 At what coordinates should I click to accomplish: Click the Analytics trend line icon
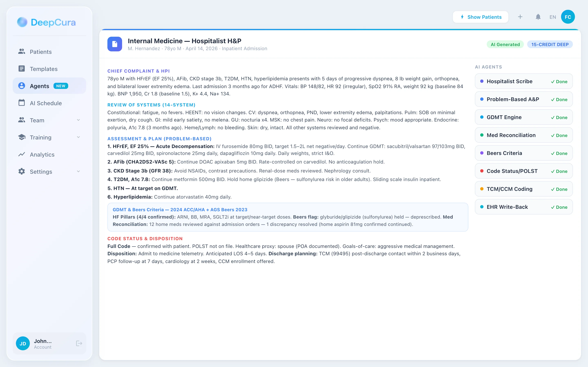pyautogui.click(x=22, y=154)
